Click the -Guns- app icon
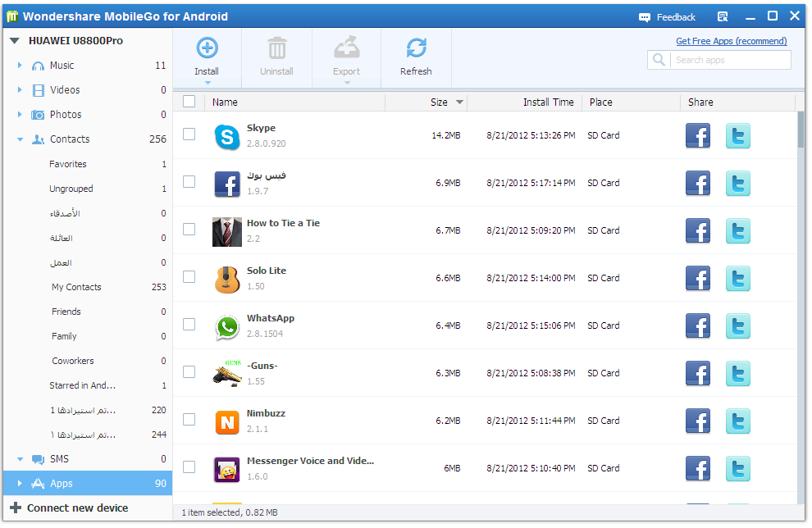 pyautogui.click(x=227, y=374)
